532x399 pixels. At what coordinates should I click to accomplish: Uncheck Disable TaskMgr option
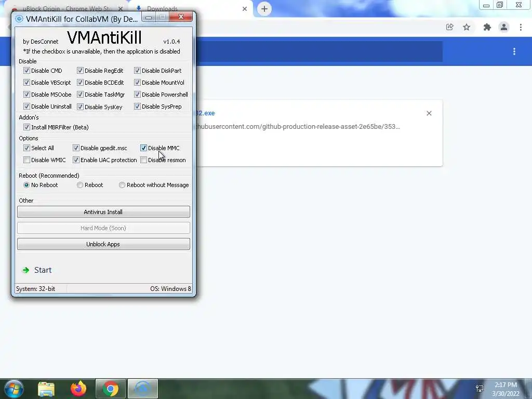click(80, 95)
